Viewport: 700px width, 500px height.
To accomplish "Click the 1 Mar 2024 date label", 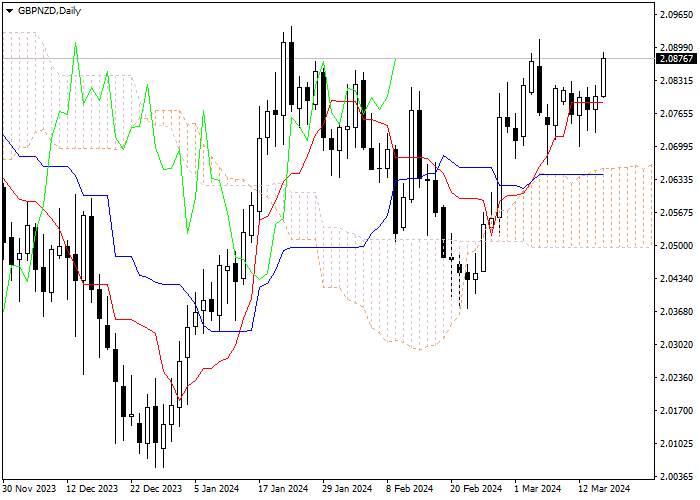I will click(538, 488).
